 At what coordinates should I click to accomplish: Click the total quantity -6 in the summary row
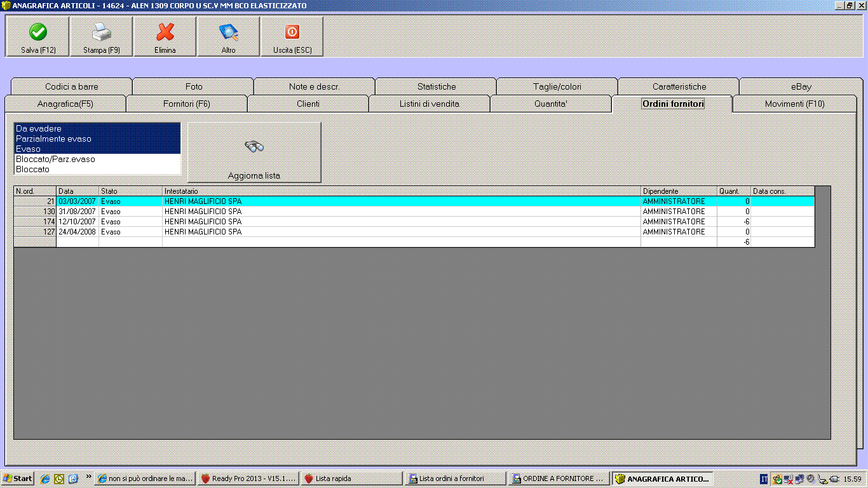pos(734,242)
